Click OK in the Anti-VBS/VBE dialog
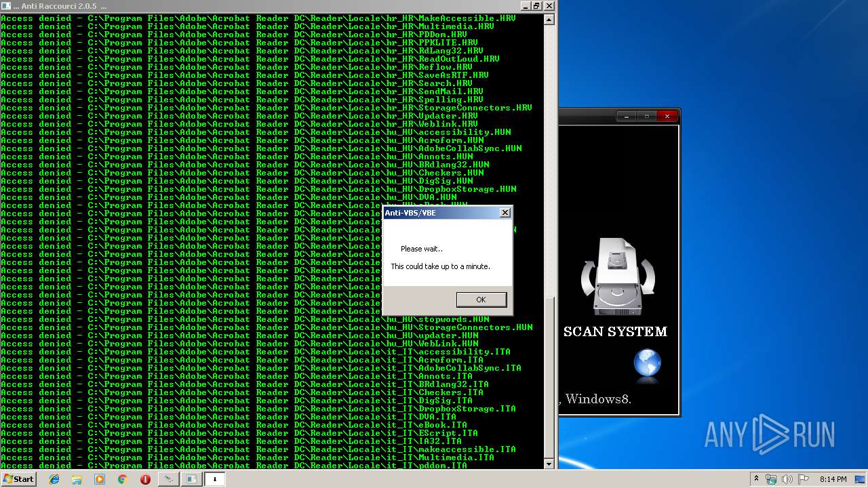Image resolution: width=868 pixels, height=488 pixels. [x=481, y=300]
